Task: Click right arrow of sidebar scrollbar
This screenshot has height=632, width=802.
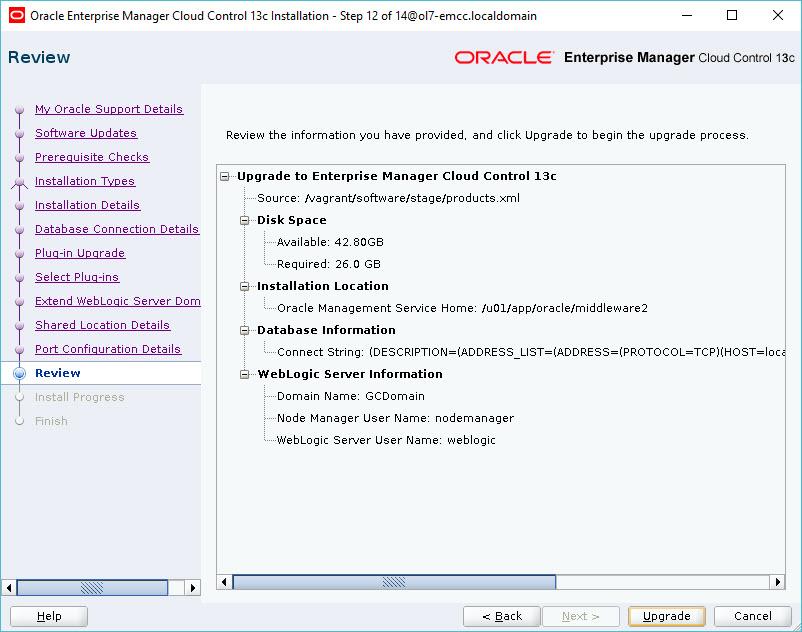Action: 192,588
